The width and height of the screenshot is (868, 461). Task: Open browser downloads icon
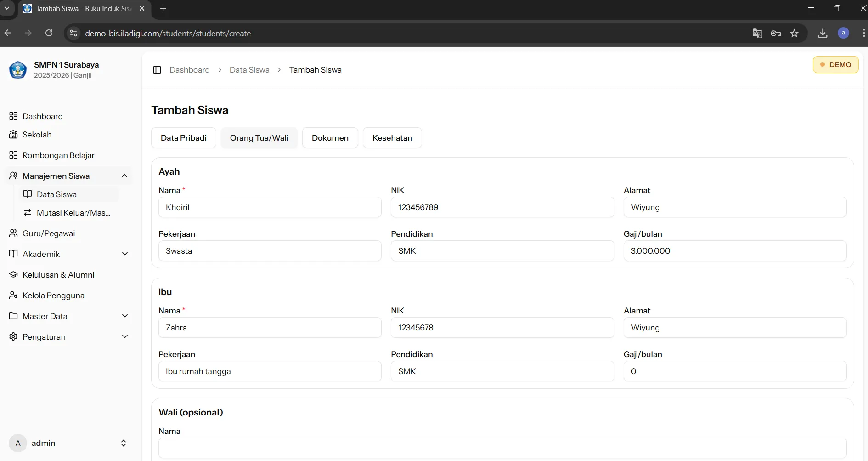823,33
